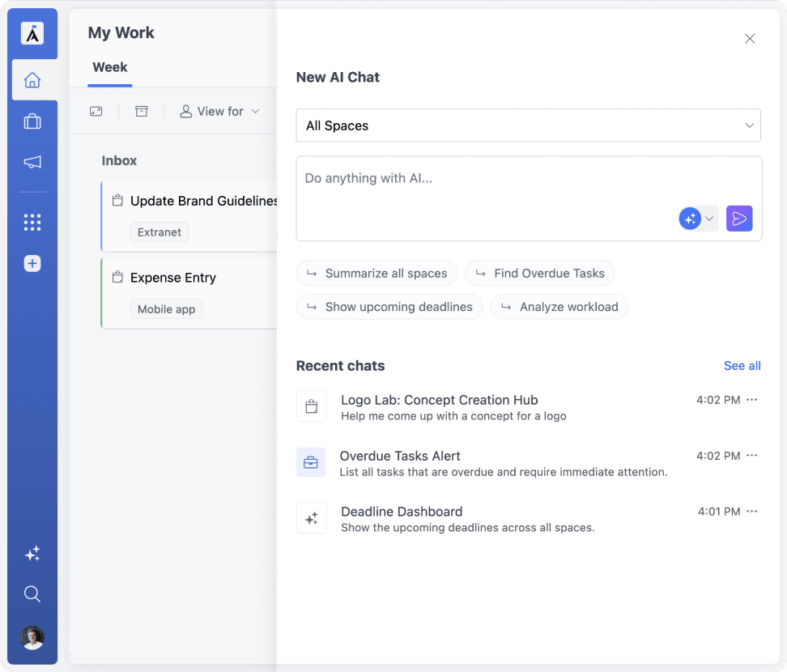Image resolution: width=787 pixels, height=672 pixels.
Task: Click the Extranet tag
Action: 160,232
